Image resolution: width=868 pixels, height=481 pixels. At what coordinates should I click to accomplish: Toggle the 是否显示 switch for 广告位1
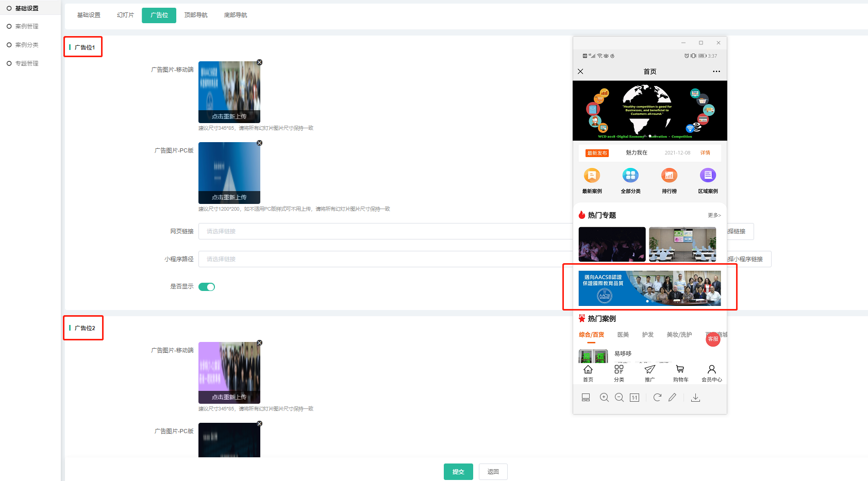tap(207, 287)
